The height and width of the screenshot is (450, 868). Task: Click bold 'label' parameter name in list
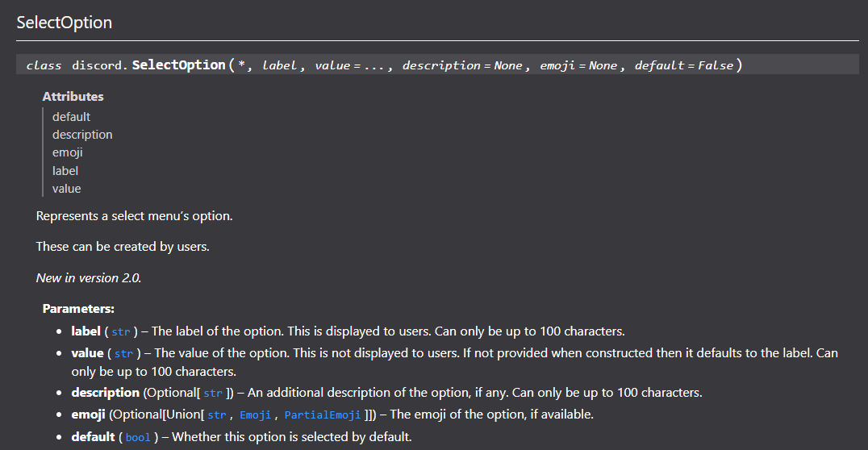pos(86,331)
